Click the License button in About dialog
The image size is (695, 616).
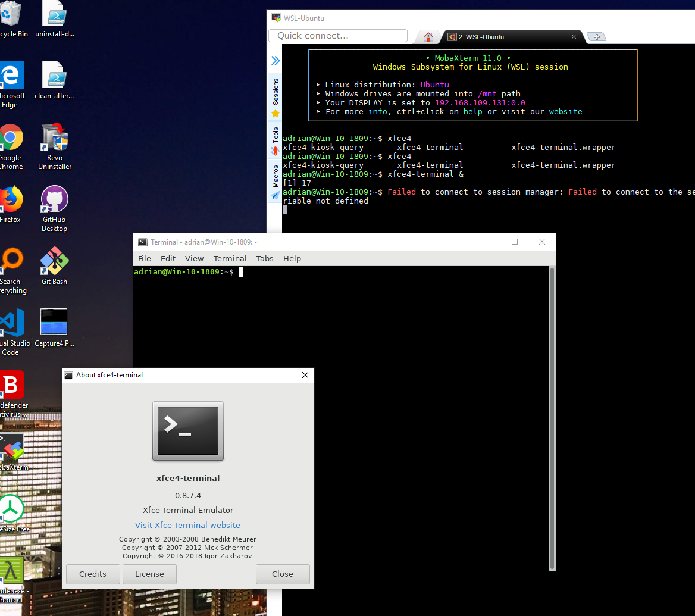149,574
